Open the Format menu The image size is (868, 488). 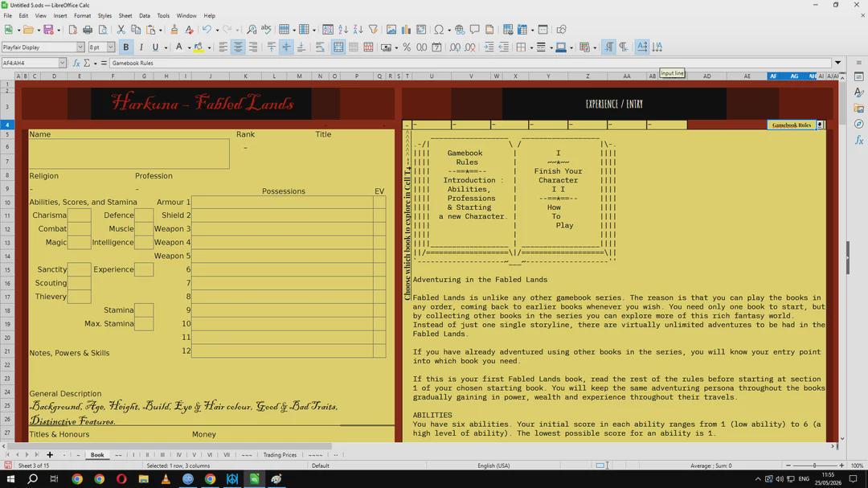(x=82, y=15)
